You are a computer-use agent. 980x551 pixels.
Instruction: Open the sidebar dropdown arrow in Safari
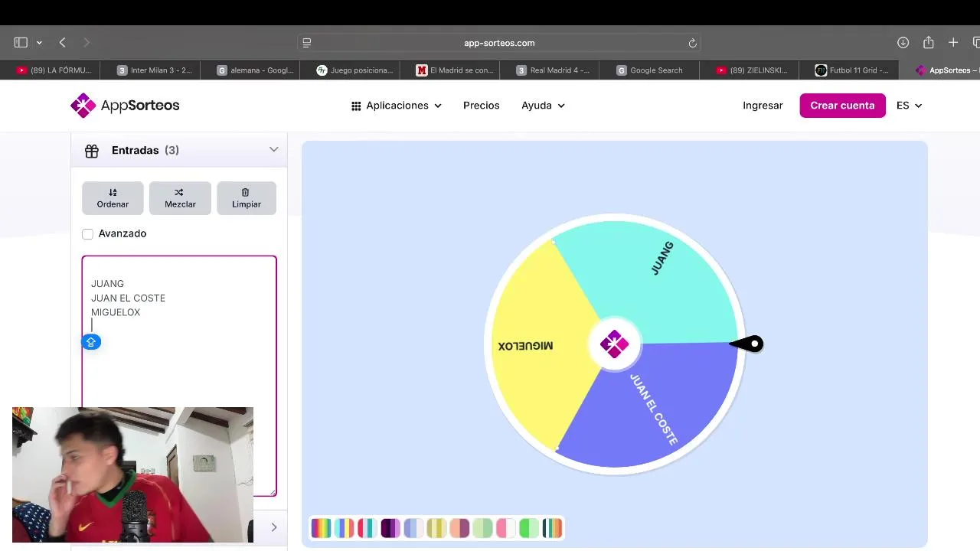pyautogui.click(x=39, y=43)
